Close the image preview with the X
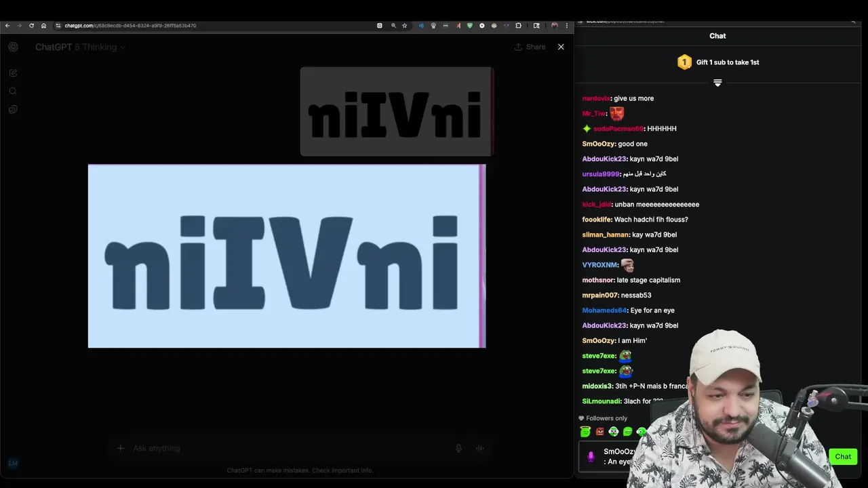Image resolution: width=868 pixels, height=488 pixels. (561, 47)
